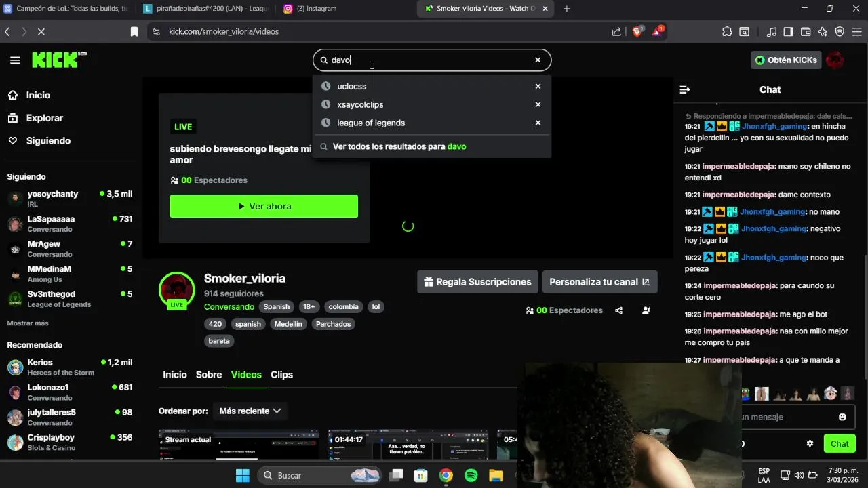
Task: Switch to the Videos tab
Action: tap(246, 375)
